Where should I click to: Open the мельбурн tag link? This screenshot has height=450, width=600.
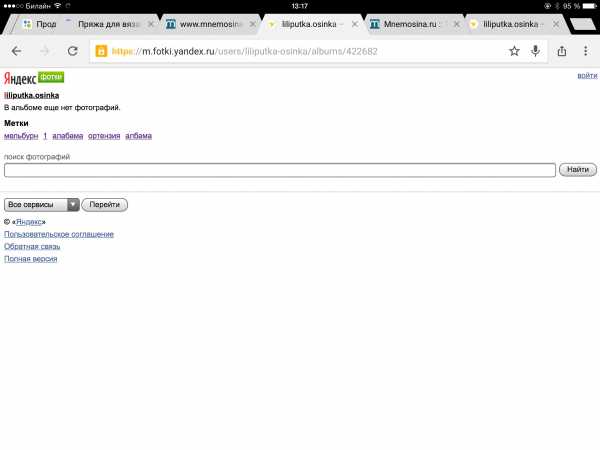(21, 135)
